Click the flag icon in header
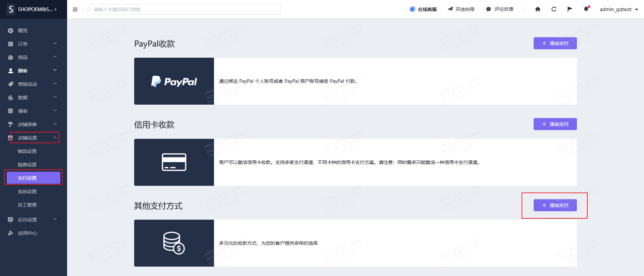Image resolution: width=644 pixels, height=276 pixels. 570,9
